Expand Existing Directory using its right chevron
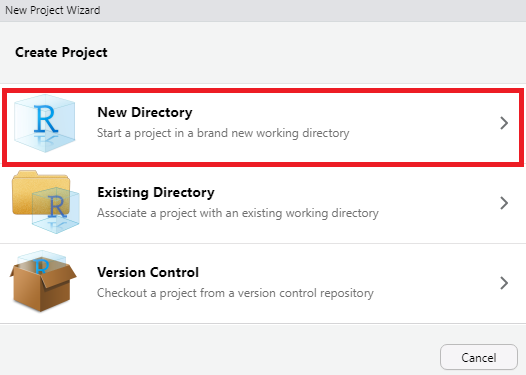 coord(504,203)
